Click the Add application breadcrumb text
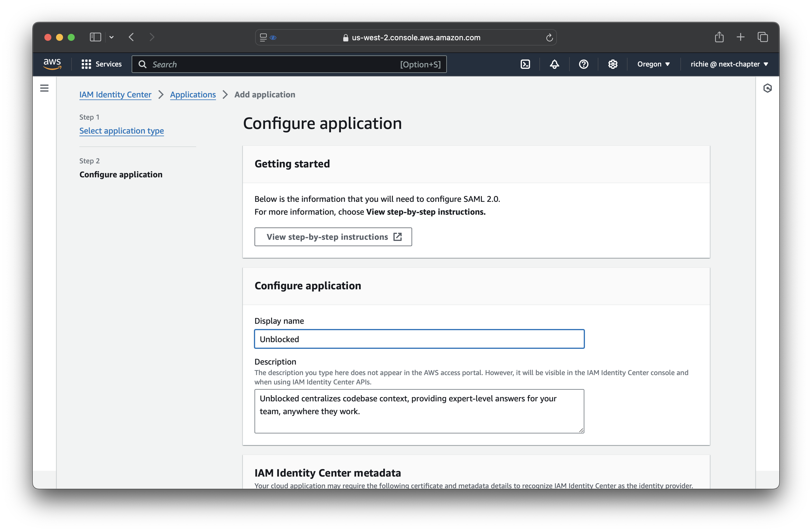Screen dimensions: 812x532 click(x=265, y=94)
